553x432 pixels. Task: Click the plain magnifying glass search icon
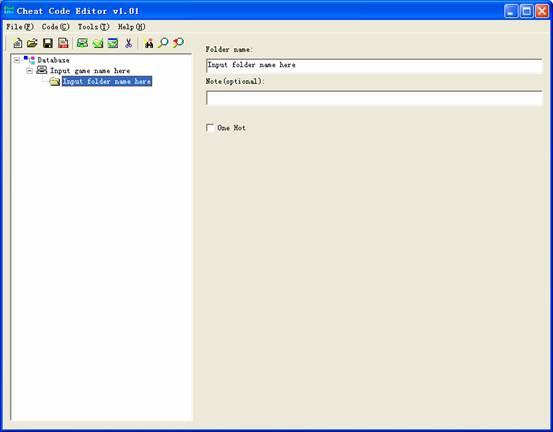pos(163,43)
